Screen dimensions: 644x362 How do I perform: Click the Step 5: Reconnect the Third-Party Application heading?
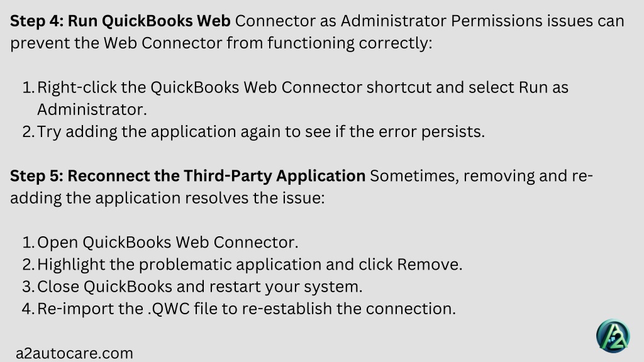pyautogui.click(x=187, y=176)
